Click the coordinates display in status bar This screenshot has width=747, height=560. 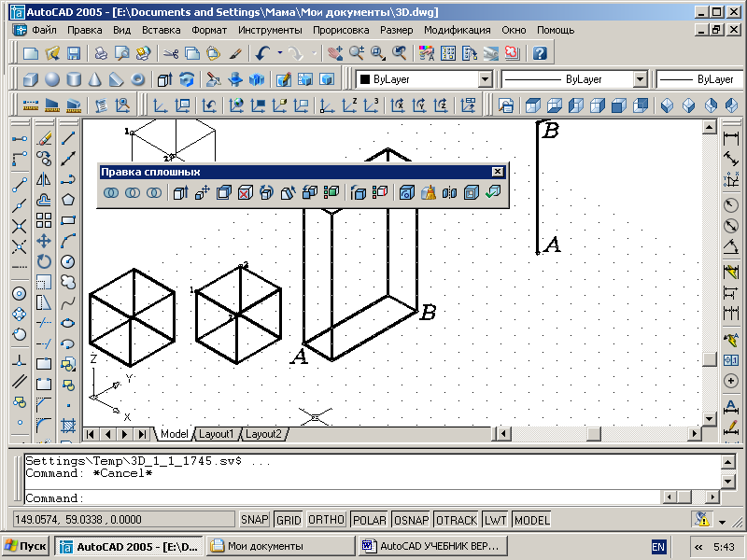pyautogui.click(x=123, y=520)
